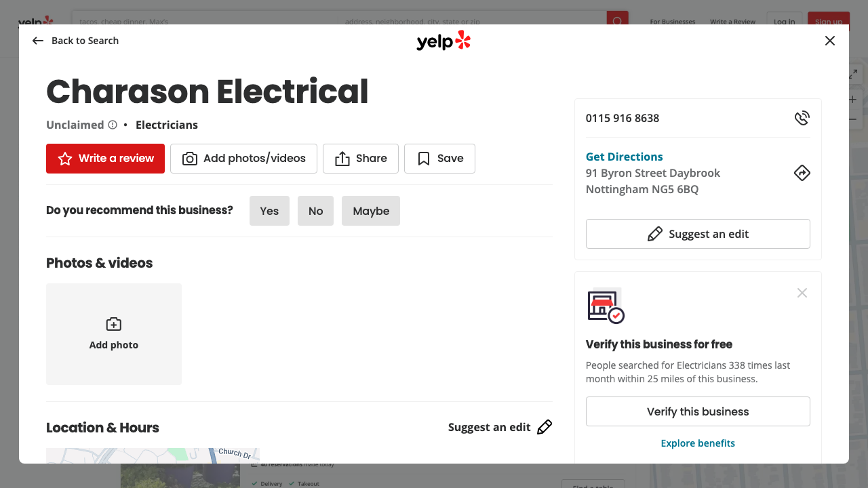Zoom in on the map with plus control
This screenshot has height=488, width=868.
pos(852,98)
